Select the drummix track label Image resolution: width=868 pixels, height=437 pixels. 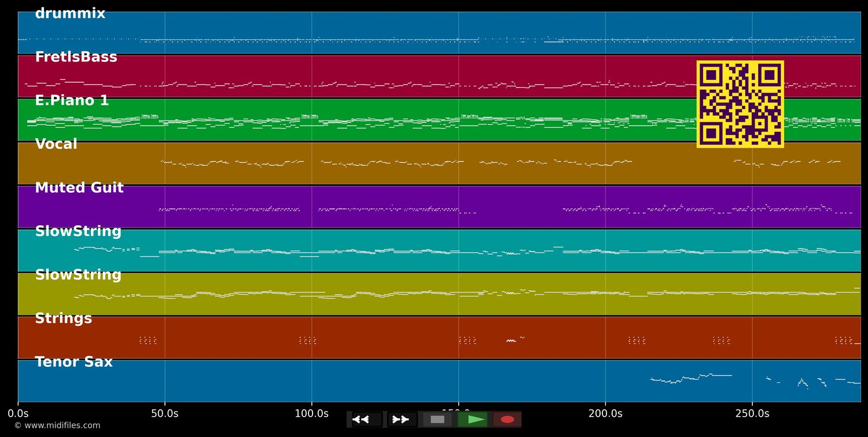[x=70, y=13]
